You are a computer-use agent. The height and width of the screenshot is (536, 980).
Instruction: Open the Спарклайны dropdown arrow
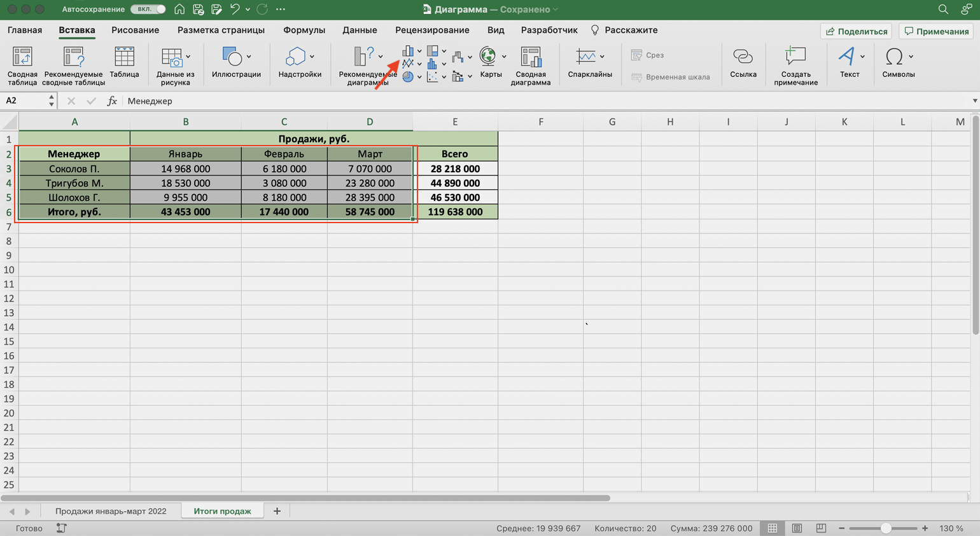[x=602, y=57]
